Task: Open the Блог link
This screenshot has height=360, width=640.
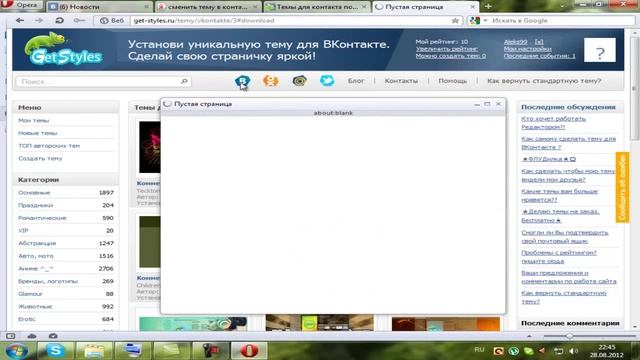Action: (x=356, y=81)
